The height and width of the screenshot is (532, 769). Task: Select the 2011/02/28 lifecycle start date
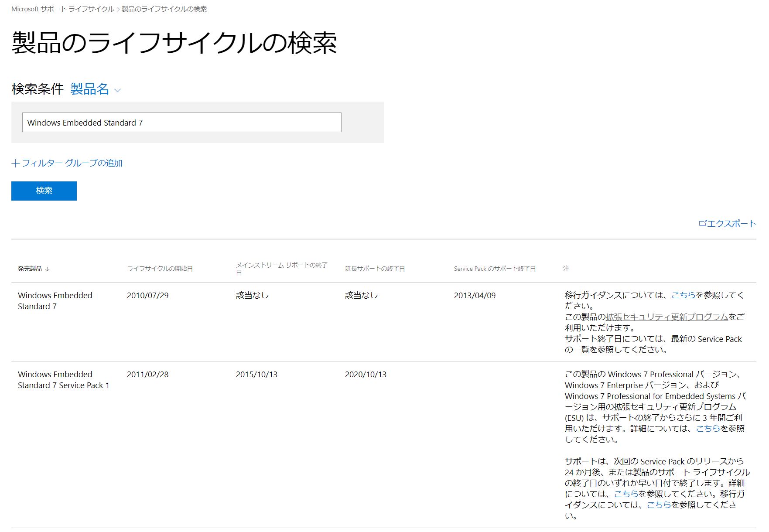tap(147, 375)
